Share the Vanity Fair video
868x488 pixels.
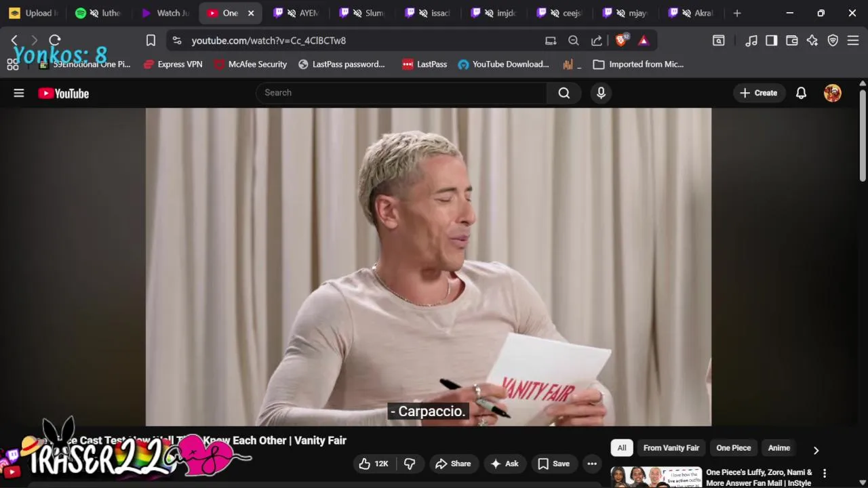453,464
